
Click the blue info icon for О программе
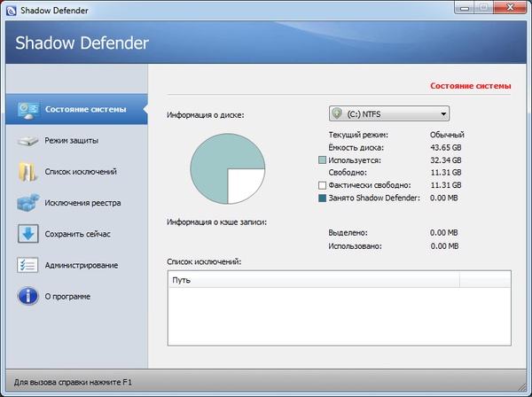click(27, 296)
